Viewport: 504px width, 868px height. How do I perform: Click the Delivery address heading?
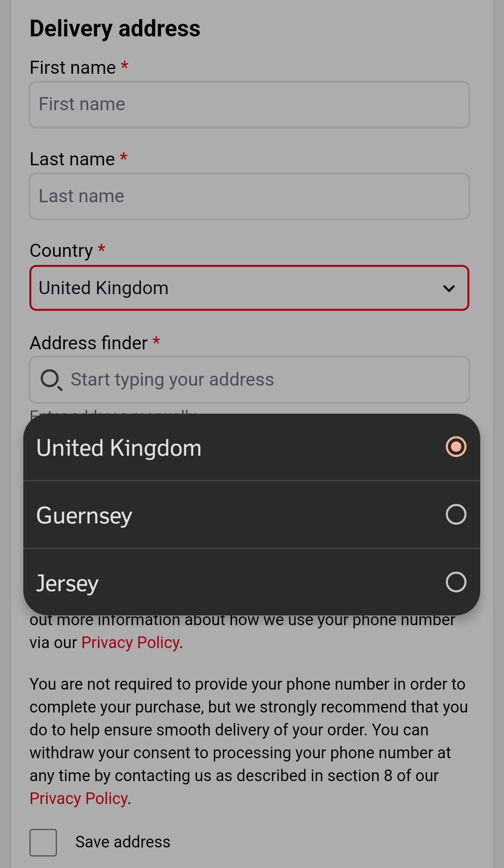115,29
